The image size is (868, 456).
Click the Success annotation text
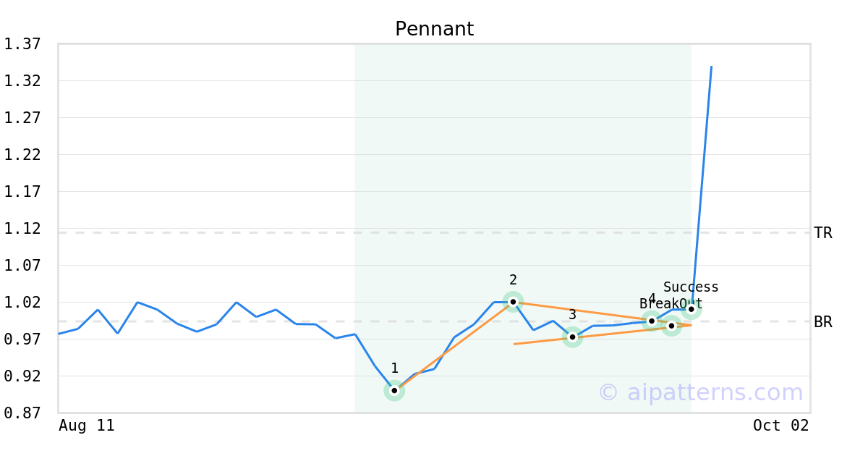[691, 287]
